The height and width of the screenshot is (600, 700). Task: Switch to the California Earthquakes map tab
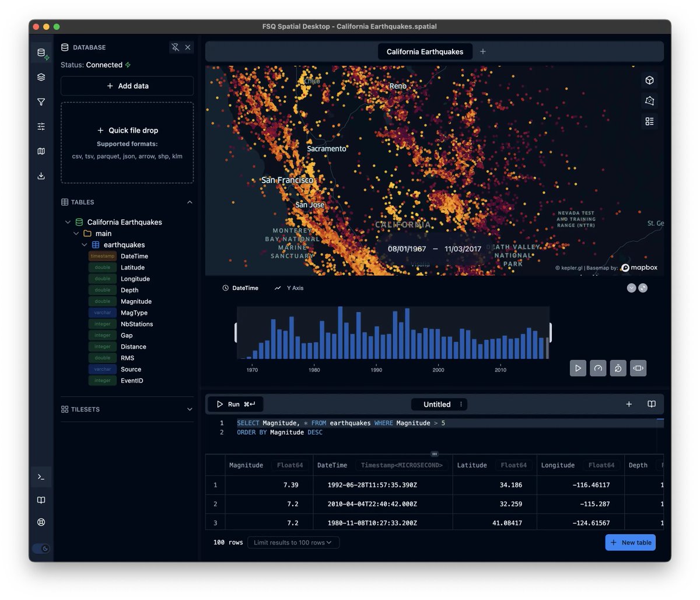coord(425,51)
